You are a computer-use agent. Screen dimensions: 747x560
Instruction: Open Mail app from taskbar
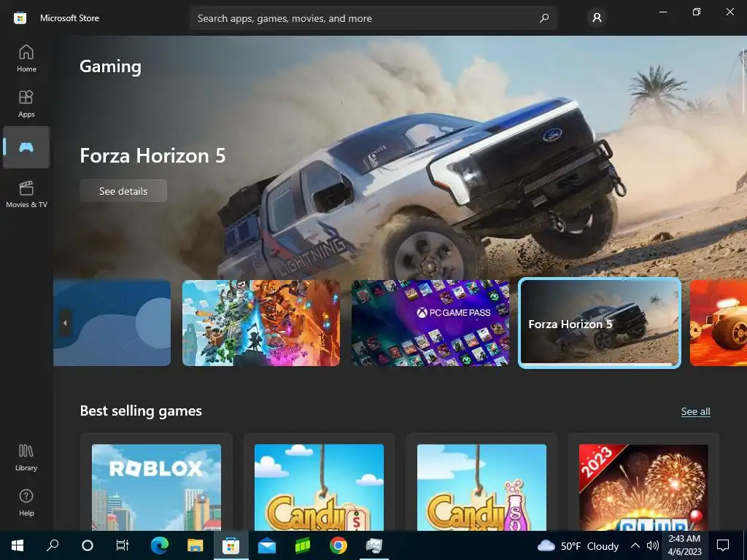pos(267,545)
